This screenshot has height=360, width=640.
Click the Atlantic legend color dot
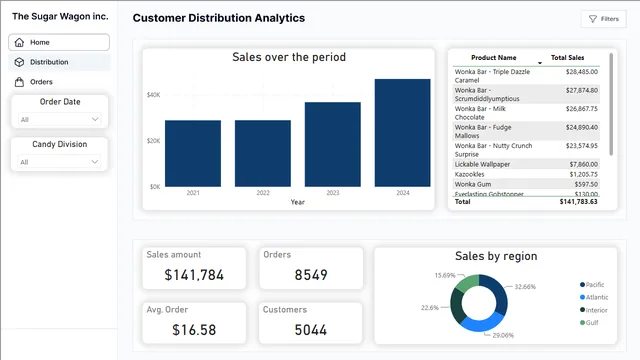[x=582, y=297]
